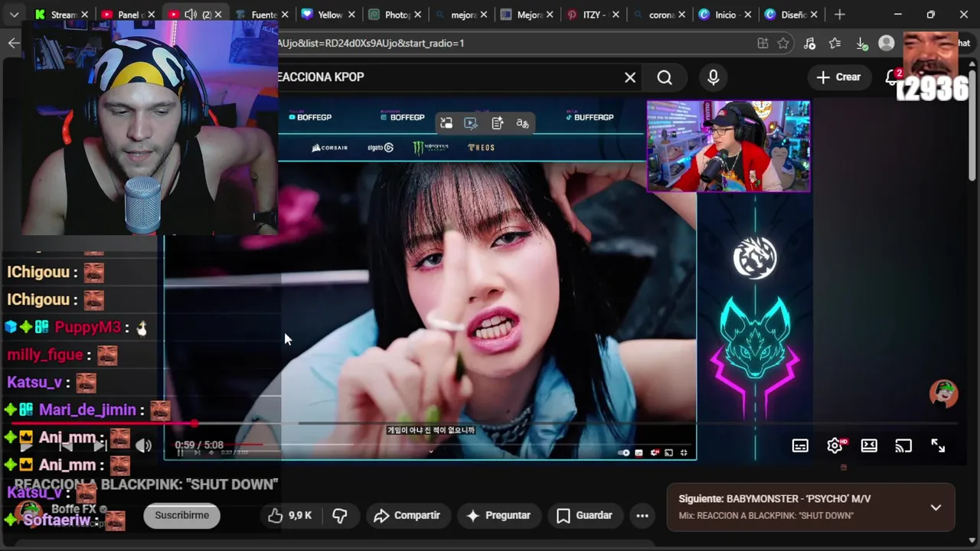Viewport: 980px width, 551px height.
Task: Clear the YouTube search box with X
Action: [x=630, y=77]
